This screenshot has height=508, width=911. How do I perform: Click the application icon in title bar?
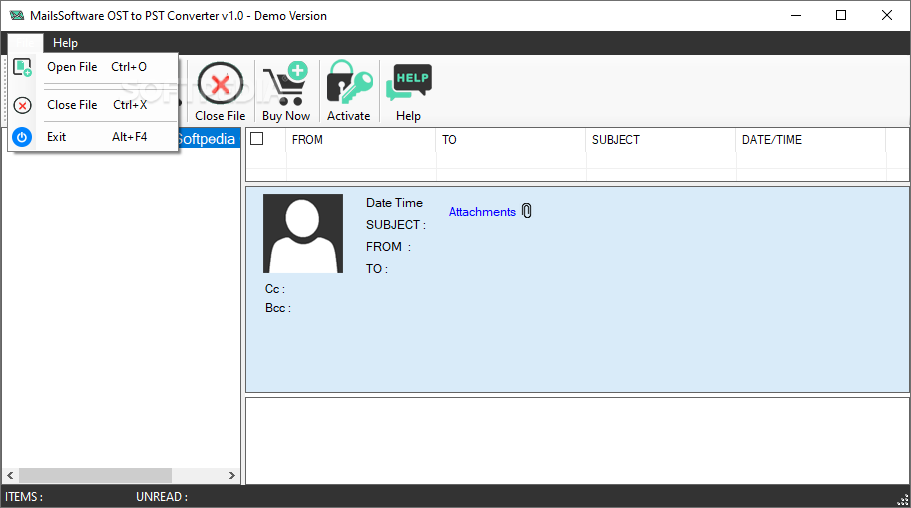click(x=16, y=16)
